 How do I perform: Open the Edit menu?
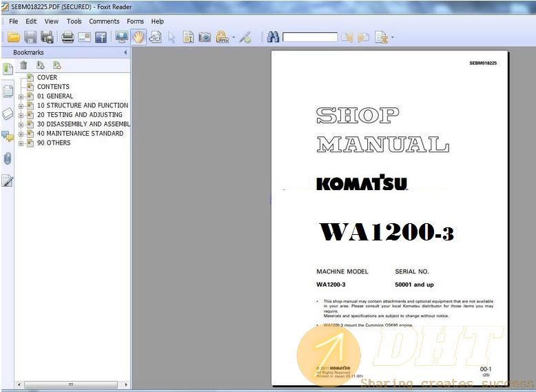(x=31, y=21)
